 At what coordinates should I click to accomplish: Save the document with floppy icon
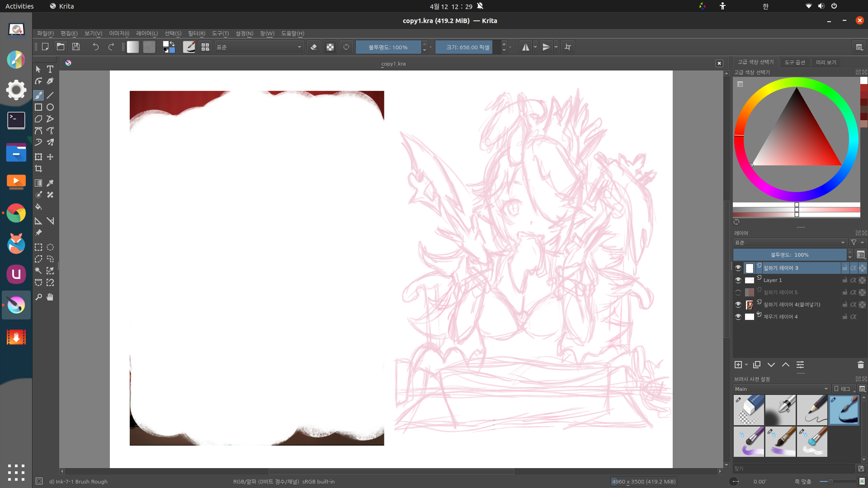tap(76, 47)
